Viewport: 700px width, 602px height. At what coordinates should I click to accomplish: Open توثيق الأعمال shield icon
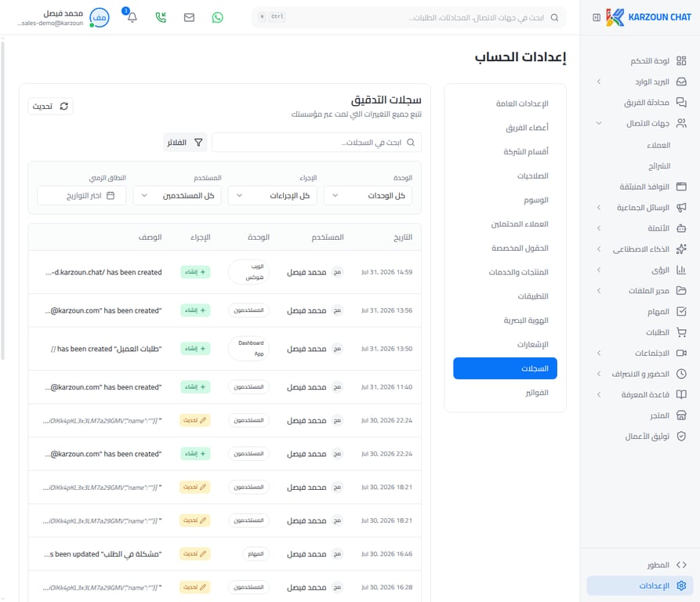[681, 436]
